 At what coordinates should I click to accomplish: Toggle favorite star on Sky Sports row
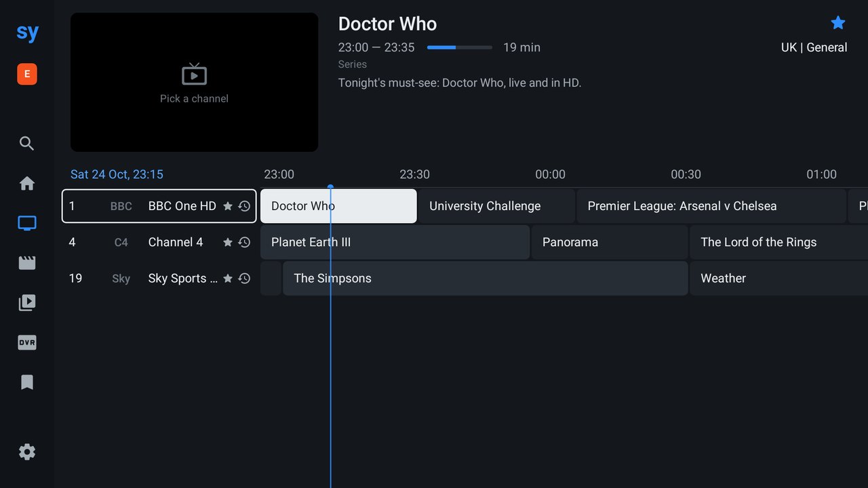[228, 279]
